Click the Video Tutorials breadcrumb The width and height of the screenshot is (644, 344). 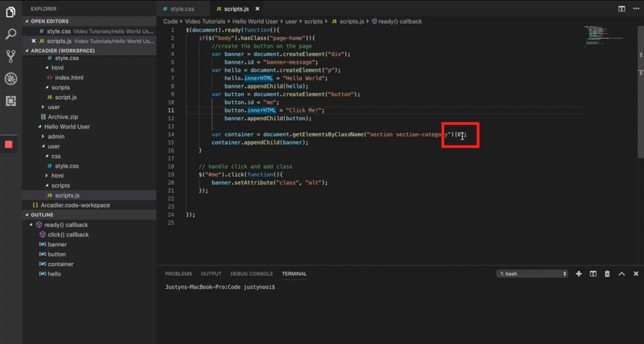(205, 22)
